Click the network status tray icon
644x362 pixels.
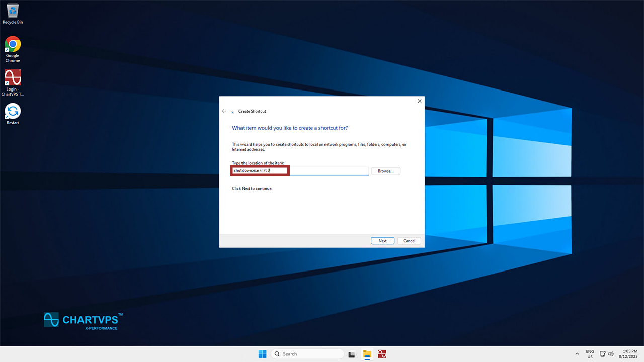[x=603, y=354]
